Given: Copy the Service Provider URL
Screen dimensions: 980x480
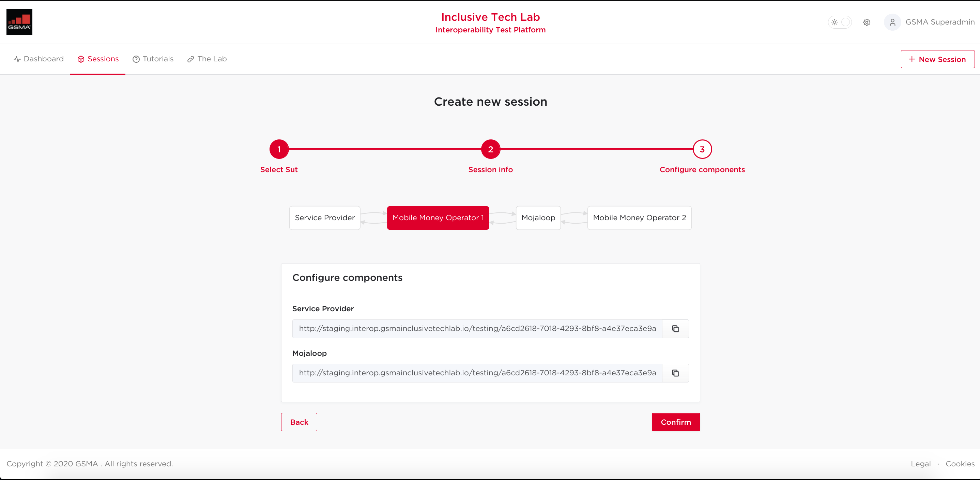Looking at the screenshot, I should 675,329.
